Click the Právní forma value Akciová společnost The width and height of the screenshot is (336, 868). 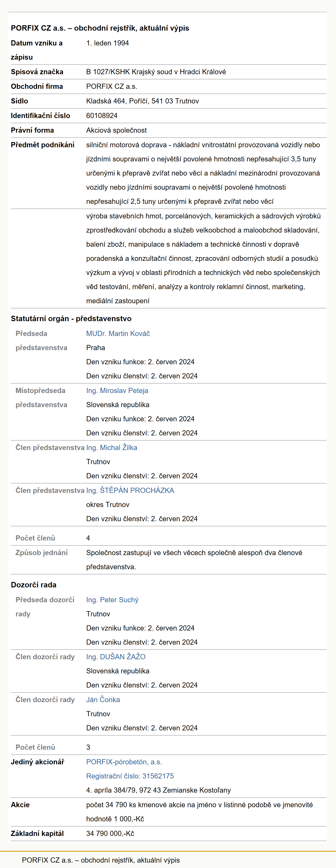[117, 130]
